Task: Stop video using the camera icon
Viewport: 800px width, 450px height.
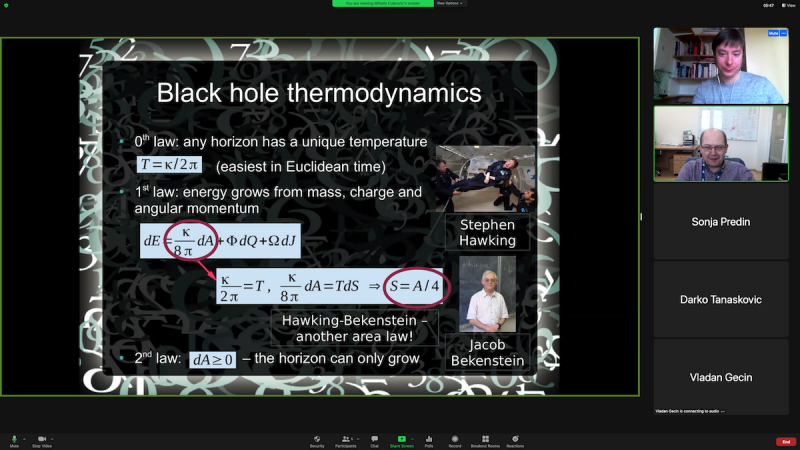Action: click(42, 441)
